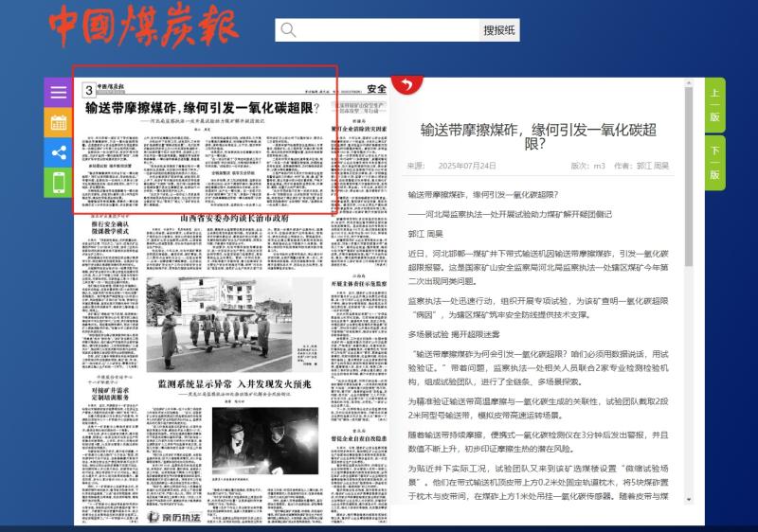Open article 山西省安委办约谈长治市政府
This screenshot has width=758, height=532.
pyautogui.click(x=234, y=219)
